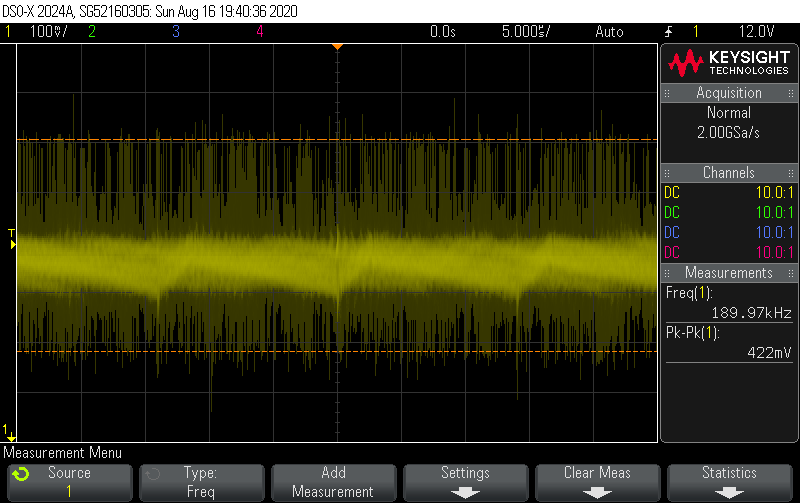Open the measurement Settings submenu
This screenshot has width=800, height=503.
(465, 482)
